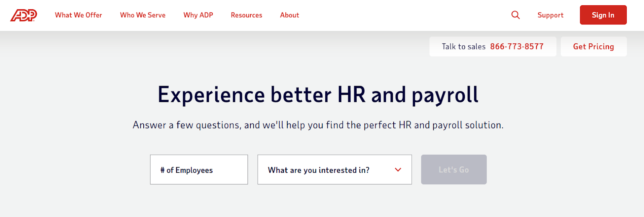644x217 pixels.
Task: Open the Who We Serve menu
Action: pyautogui.click(x=142, y=15)
